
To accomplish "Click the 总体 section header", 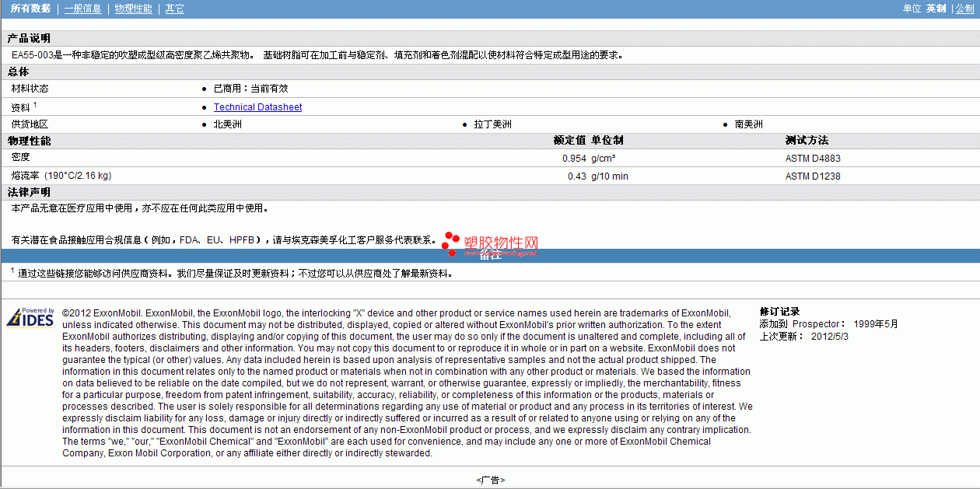I will [x=18, y=72].
